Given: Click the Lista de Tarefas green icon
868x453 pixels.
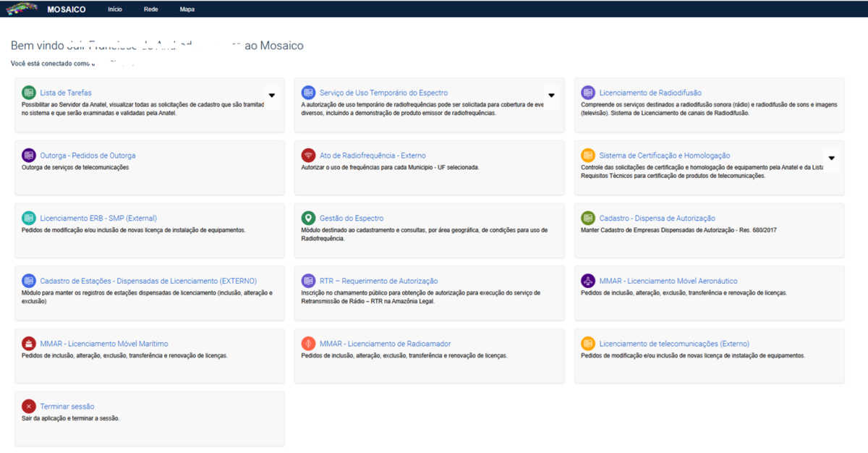Looking at the screenshot, I should click(x=28, y=93).
